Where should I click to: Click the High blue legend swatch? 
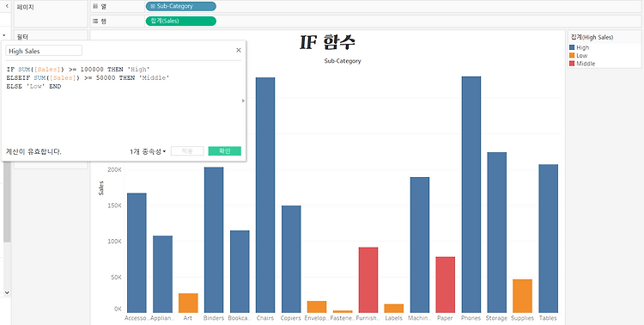pyautogui.click(x=572, y=48)
